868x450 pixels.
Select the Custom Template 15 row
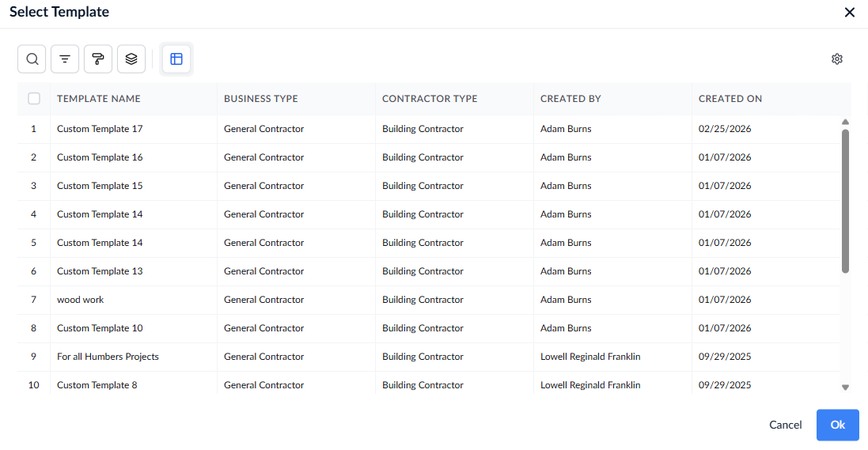click(429, 186)
